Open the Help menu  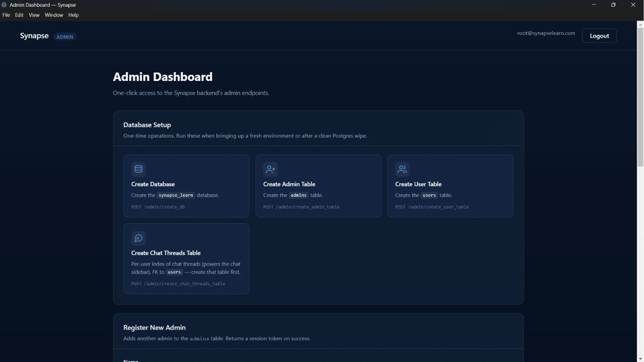point(73,15)
